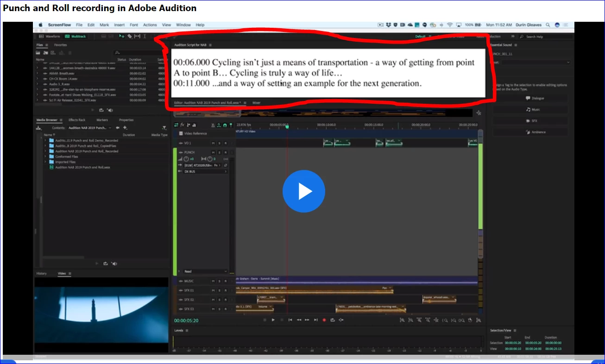Expand the Imported Files folder
The width and height of the screenshot is (605, 364).
(x=45, y=162)
